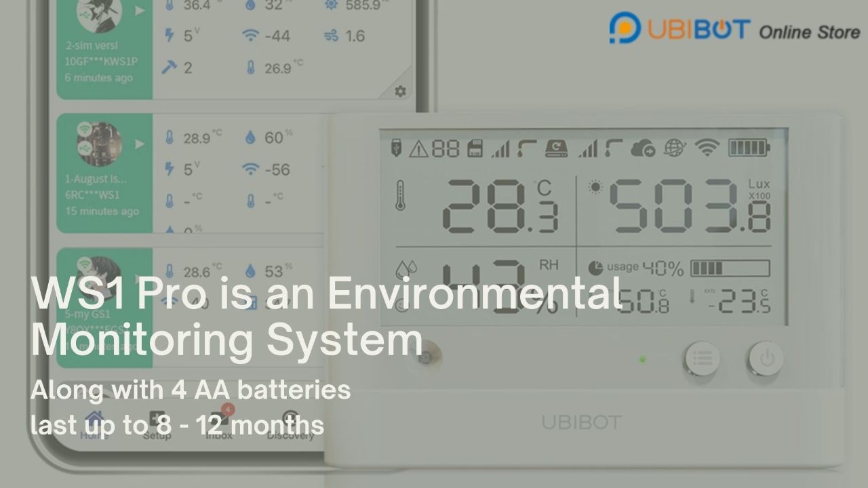Click the lightning voltage icon in the 1-August card

[x=170, y=169]
